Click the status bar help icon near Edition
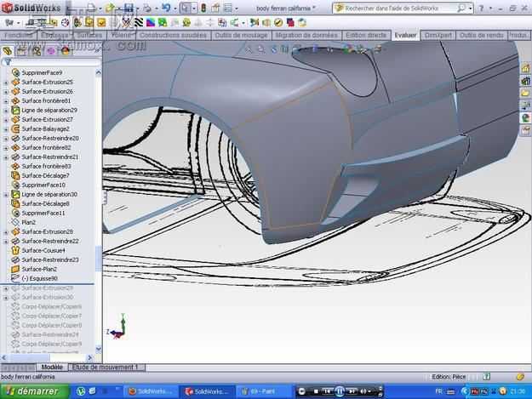This screenshot has height=399, width=532. (x=487, y=376)
